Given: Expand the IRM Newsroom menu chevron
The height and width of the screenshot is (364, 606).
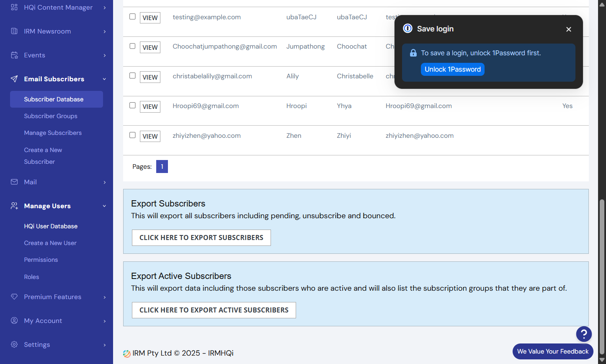Looking at the screenshot, I should [105, 31].
